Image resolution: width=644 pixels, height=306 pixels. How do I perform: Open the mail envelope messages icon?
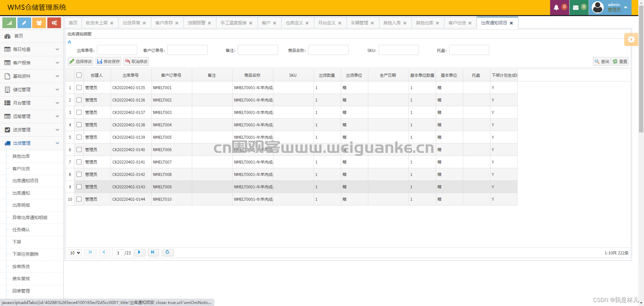(x=576, y=7)
